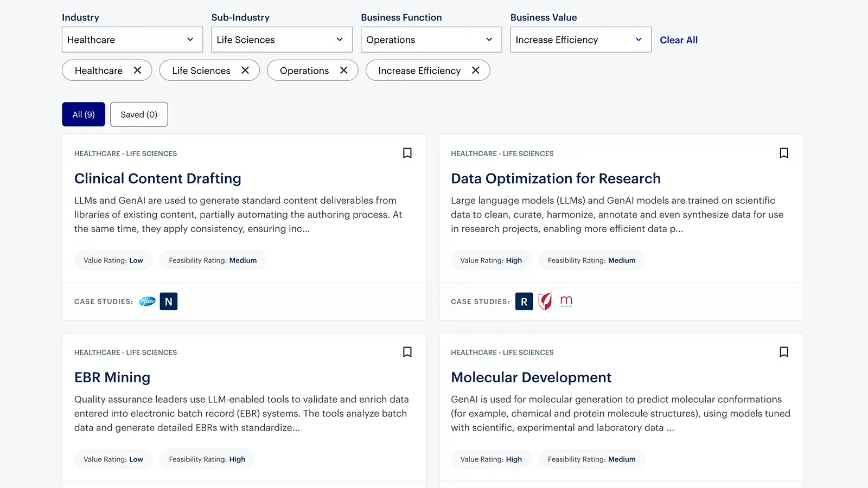Select the lowercase m case study logo

click(566, 301)
